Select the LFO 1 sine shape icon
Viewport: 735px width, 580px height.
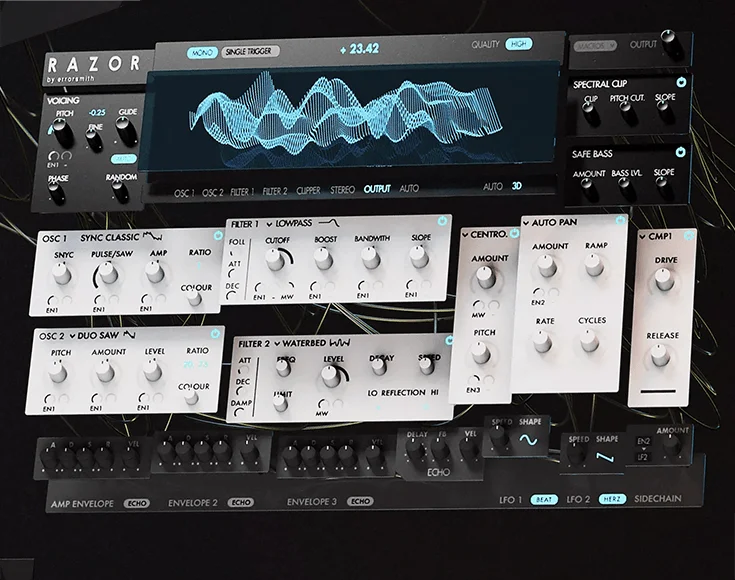coord(528,440)
